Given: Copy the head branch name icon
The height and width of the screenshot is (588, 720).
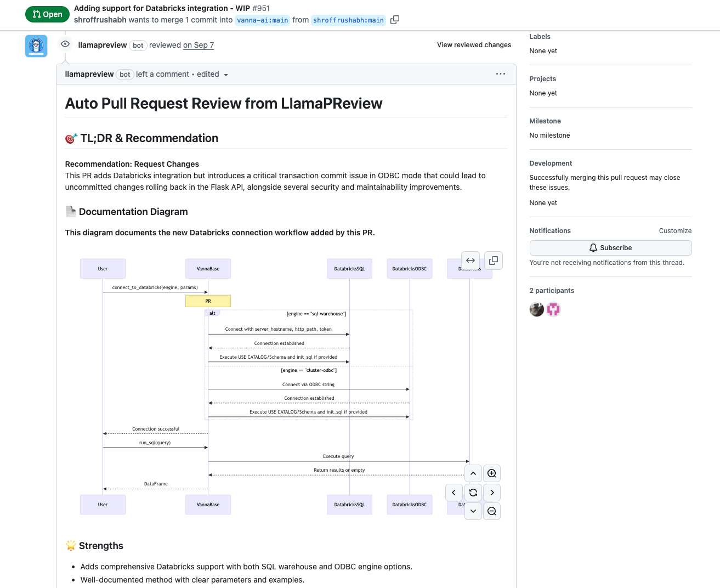Looking at the screenshot, I should (395, 20).
